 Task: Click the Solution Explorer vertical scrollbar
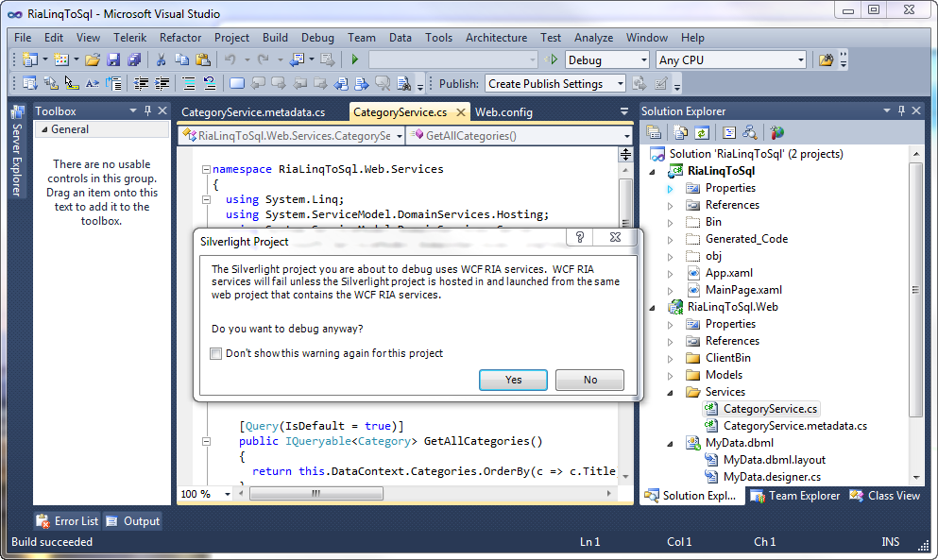(916, 290)
